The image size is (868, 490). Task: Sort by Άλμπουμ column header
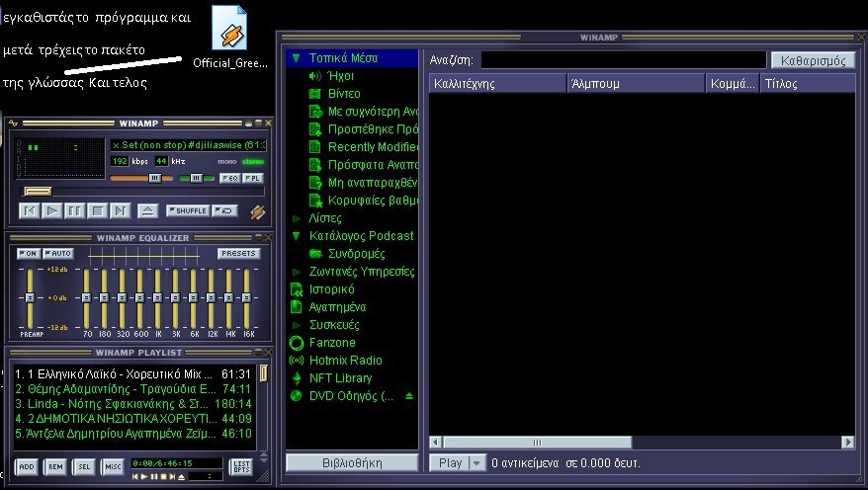point(636,84)
